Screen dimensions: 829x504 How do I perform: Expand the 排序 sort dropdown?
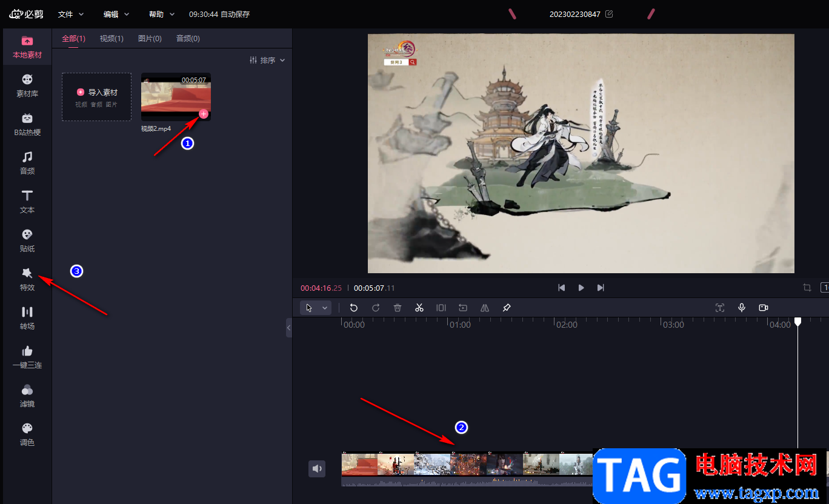[x=267, y=61]
